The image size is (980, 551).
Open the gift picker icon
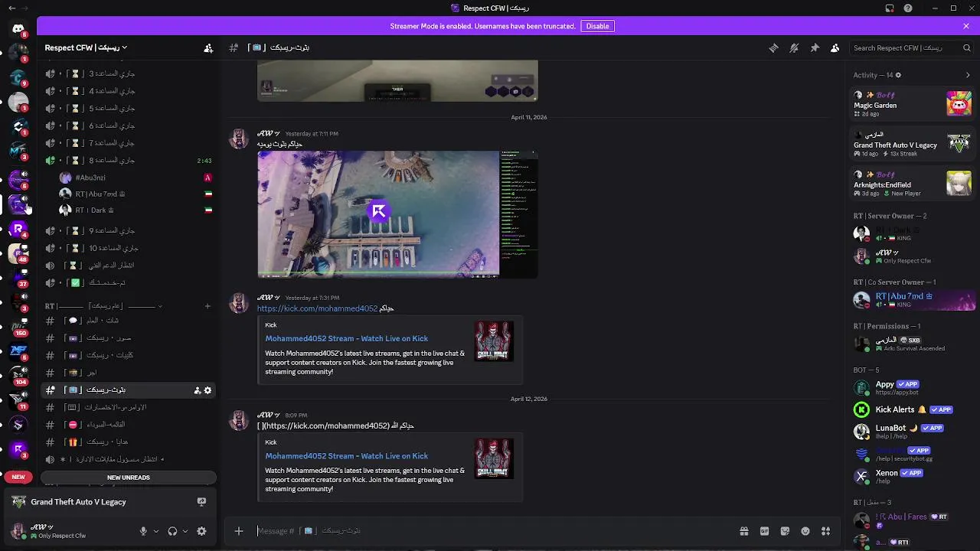743,531
